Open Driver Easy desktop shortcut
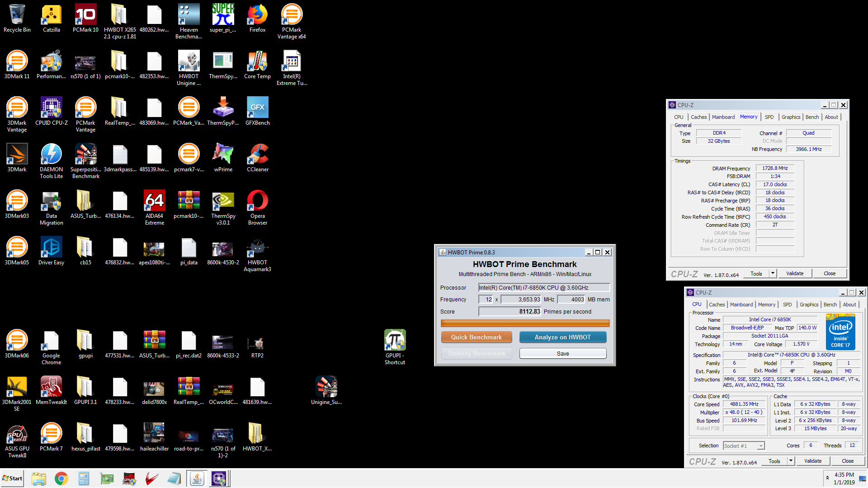This screenshot has width=868, height=488. (x=52, y=251)
